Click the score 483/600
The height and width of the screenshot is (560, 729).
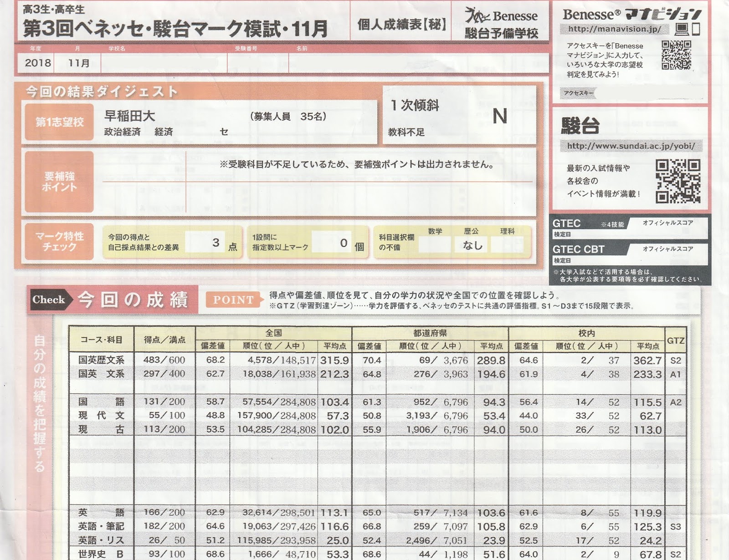point(164,360)
